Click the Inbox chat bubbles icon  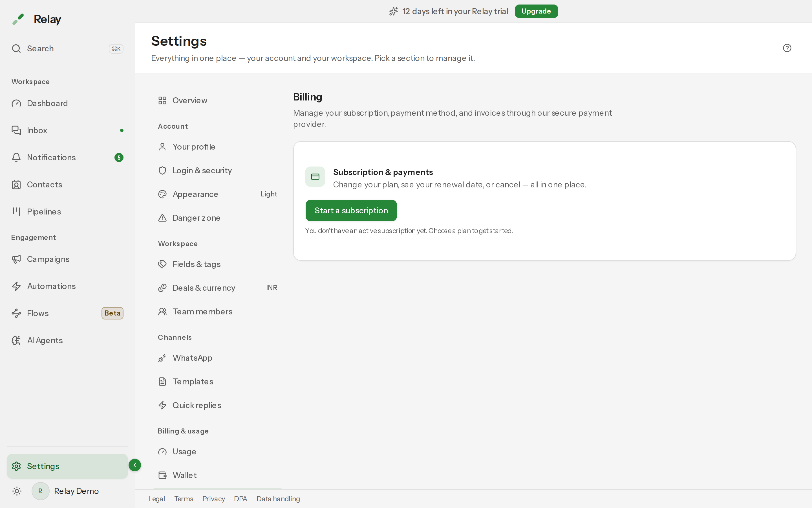(16, 130)
